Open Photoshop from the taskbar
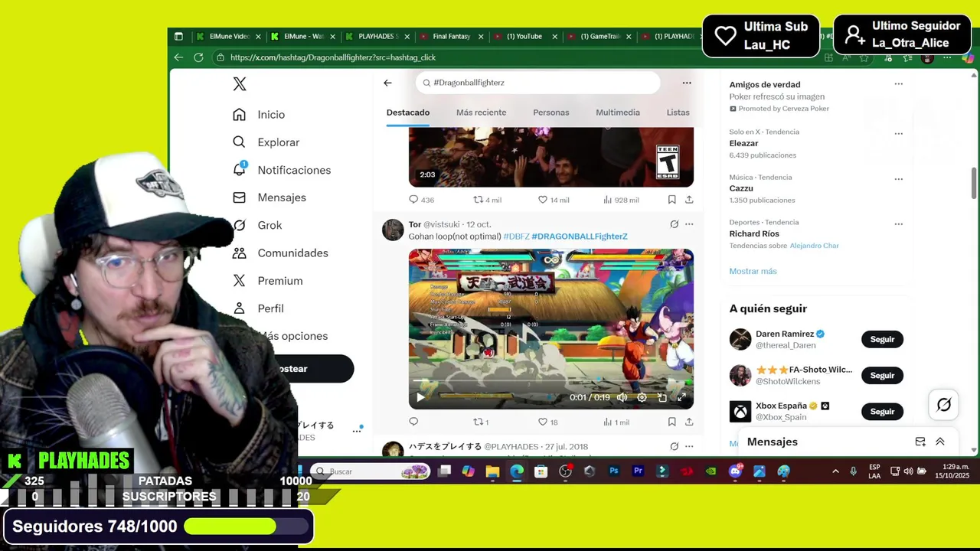980x551 pixels. (x=614, y=471)
